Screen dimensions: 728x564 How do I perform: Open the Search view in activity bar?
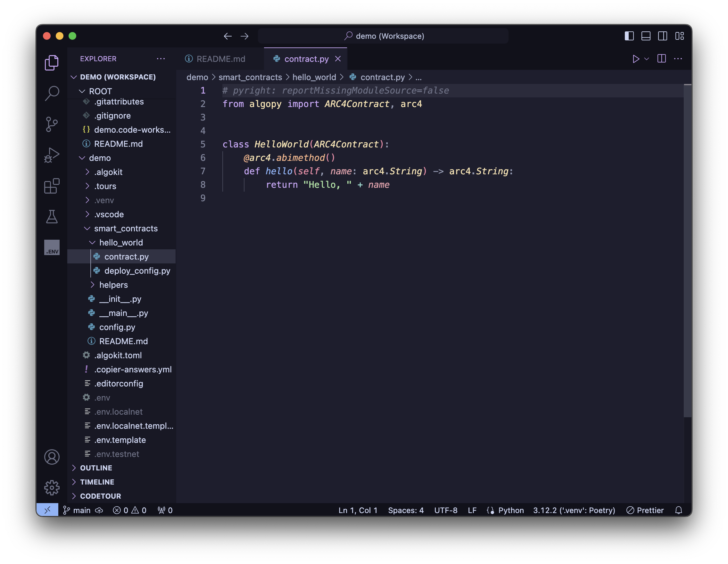(x=52, y=93)
